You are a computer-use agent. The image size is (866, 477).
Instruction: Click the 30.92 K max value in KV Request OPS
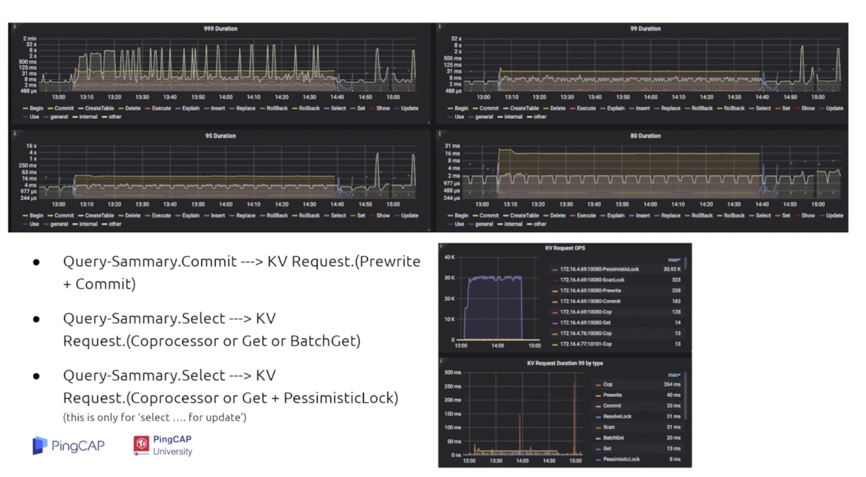[x=672, y=269]
